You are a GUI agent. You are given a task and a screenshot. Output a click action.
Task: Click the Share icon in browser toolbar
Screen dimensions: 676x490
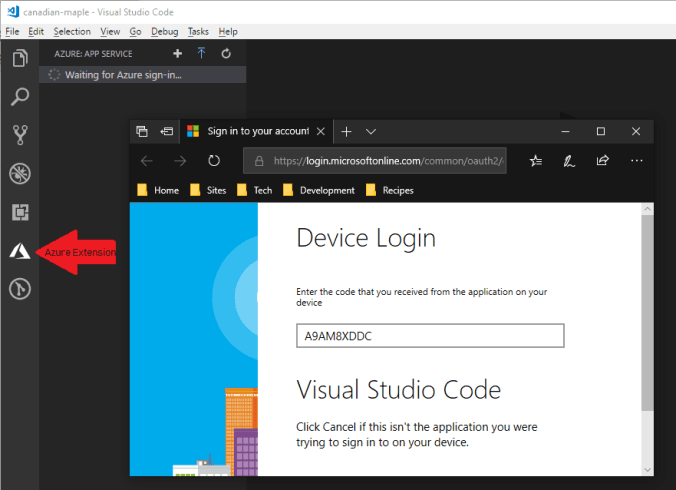(x=603, y=160)
